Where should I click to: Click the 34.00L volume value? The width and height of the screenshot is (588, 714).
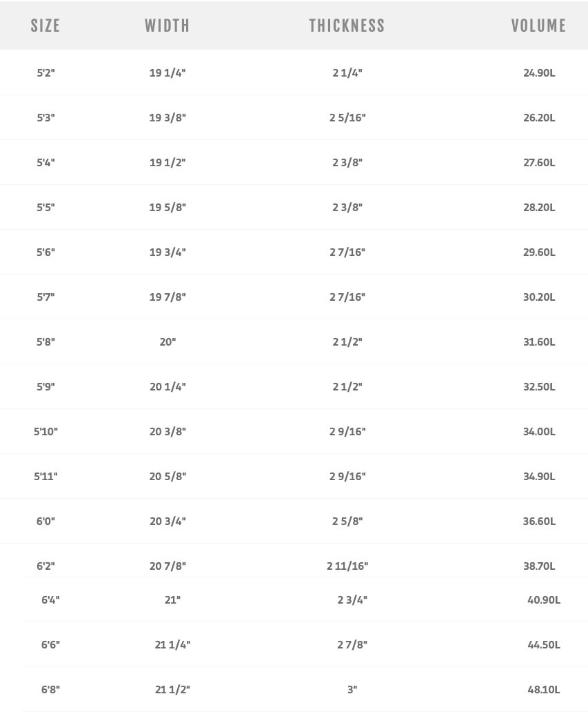click(x=539, y=431)
